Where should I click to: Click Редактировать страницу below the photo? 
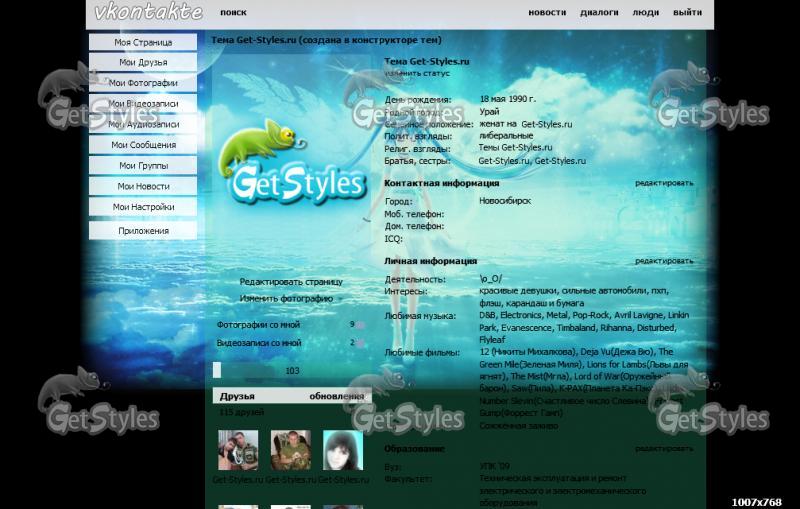pyautogui.click(x=291, y=282)
